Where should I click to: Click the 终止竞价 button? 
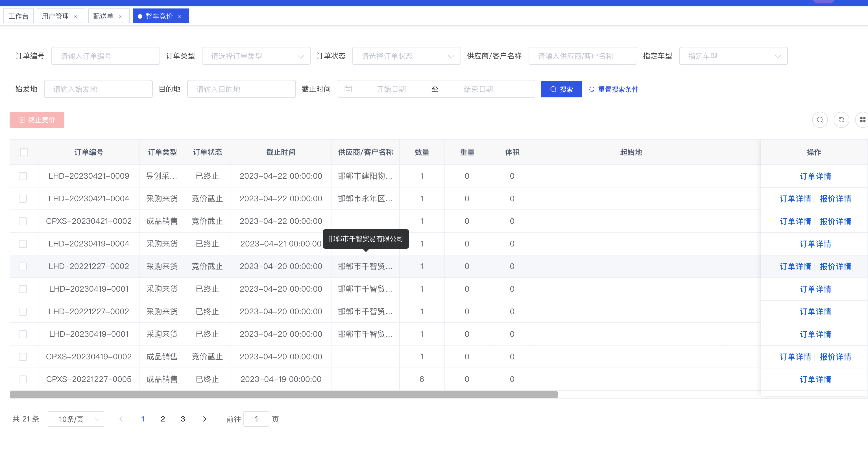(37, 120)
